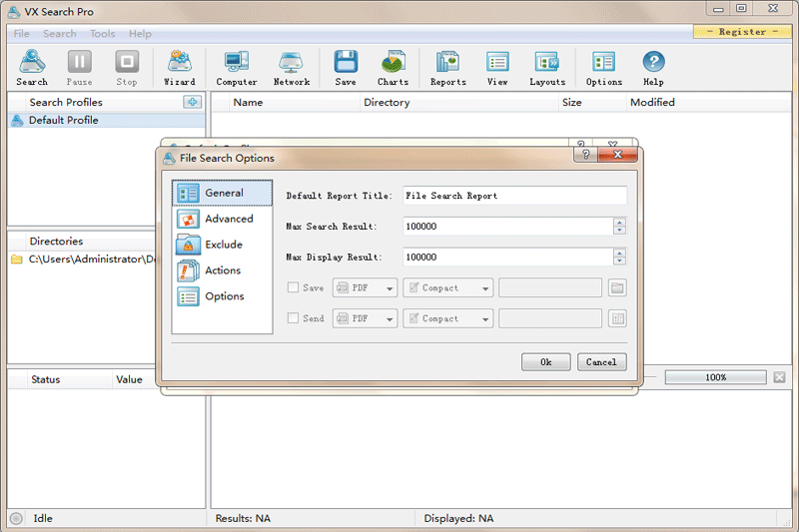The width and height of the screenshot is (799, 532).
Task: Click the View toolbar icon
Action: point(497,68)
